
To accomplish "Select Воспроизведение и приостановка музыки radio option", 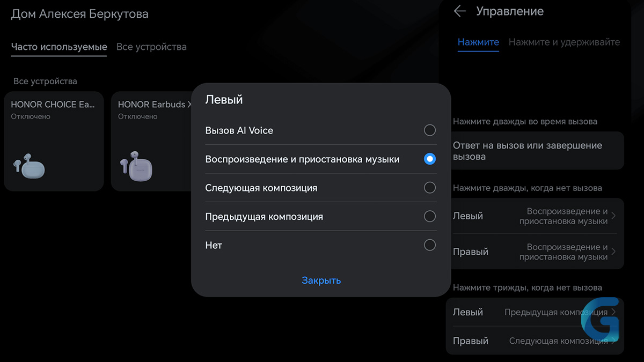I will [x=429, y=159].
